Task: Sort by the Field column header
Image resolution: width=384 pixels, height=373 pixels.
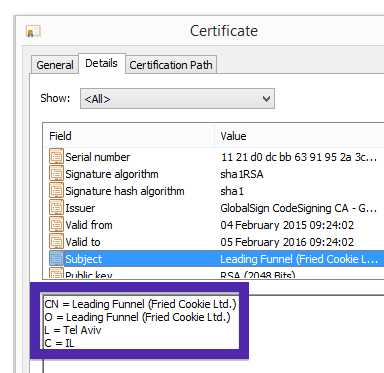Action: (x=129, y=136)
